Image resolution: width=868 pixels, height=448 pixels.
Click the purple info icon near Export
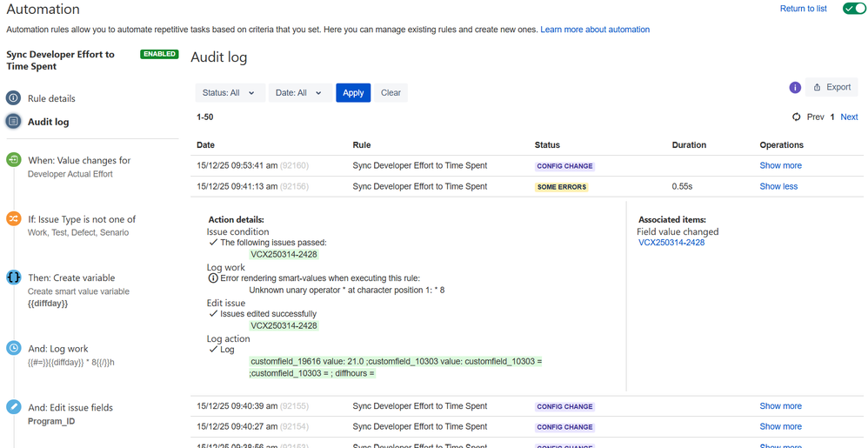pos(795,88)
